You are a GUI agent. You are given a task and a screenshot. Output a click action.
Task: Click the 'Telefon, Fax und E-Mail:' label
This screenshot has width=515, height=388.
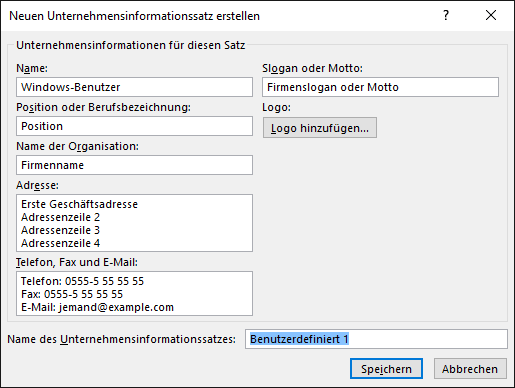pyautogui.click(x=77, y=263)
